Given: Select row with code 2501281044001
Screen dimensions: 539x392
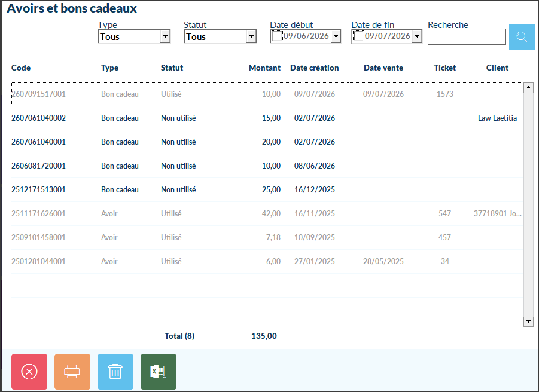Looking at the screenshot, I should [267, 261].
